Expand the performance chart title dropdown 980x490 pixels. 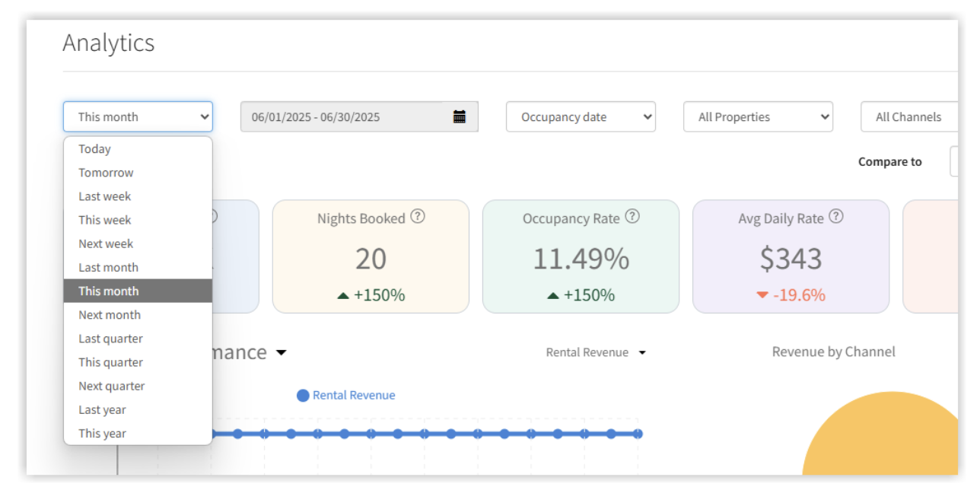click(282, 352)
